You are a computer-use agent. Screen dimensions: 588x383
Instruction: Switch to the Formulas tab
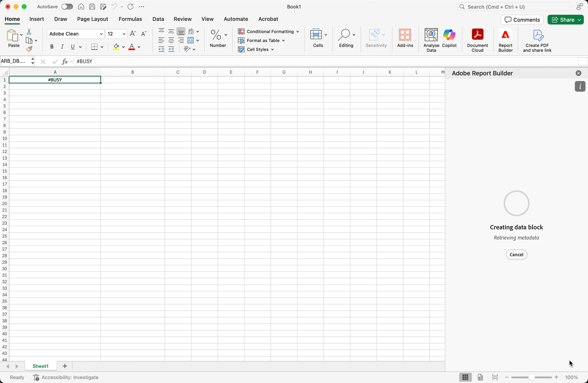coord(130,19)
